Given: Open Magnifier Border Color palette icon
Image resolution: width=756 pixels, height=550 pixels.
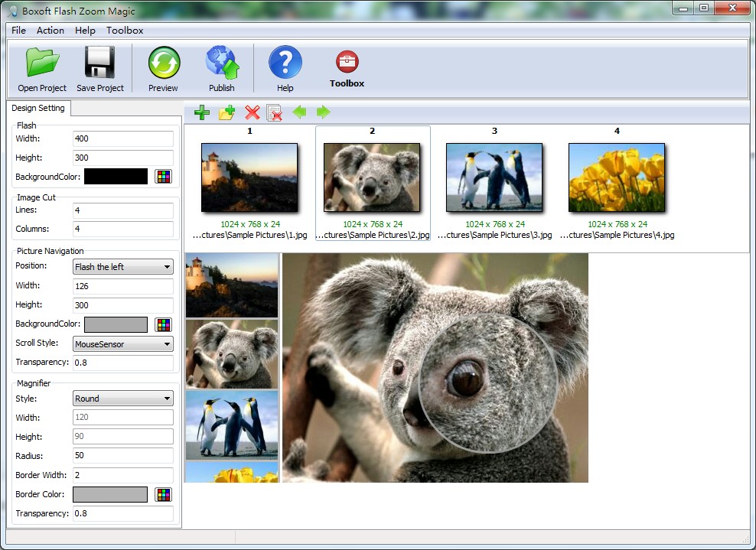Looking at the screenshot, I should [x=164, y=494].
